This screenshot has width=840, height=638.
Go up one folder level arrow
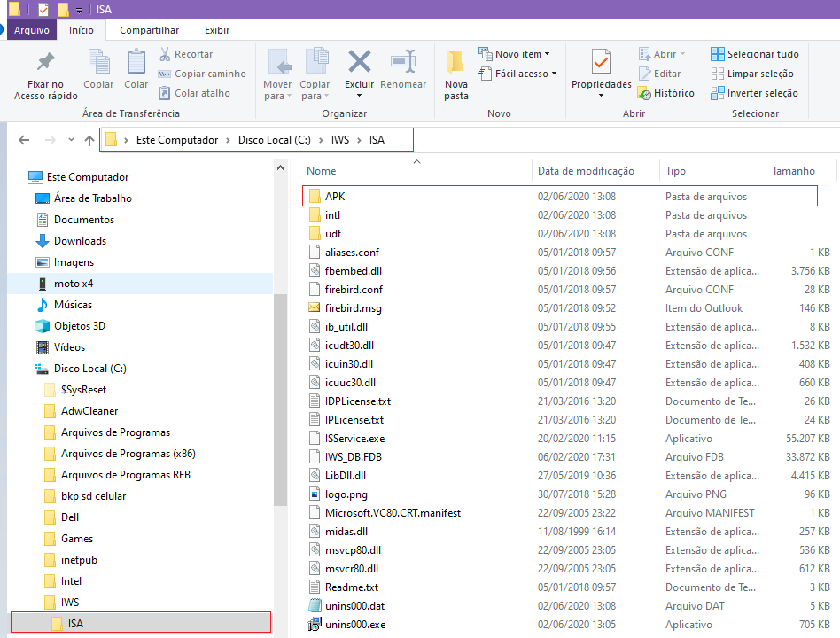[x=89, y=140]
